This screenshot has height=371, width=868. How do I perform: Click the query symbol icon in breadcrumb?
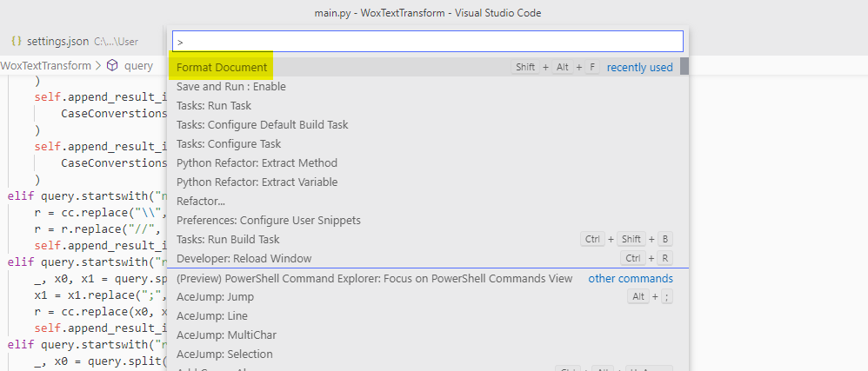click(111, 66)
